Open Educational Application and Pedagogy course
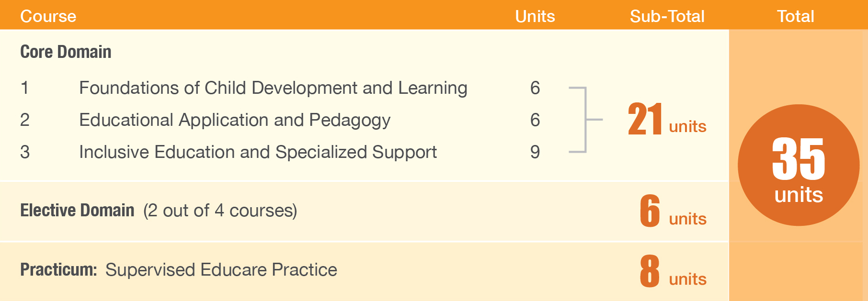Viewport: 868px width, 301px height. tap(235, 120)
